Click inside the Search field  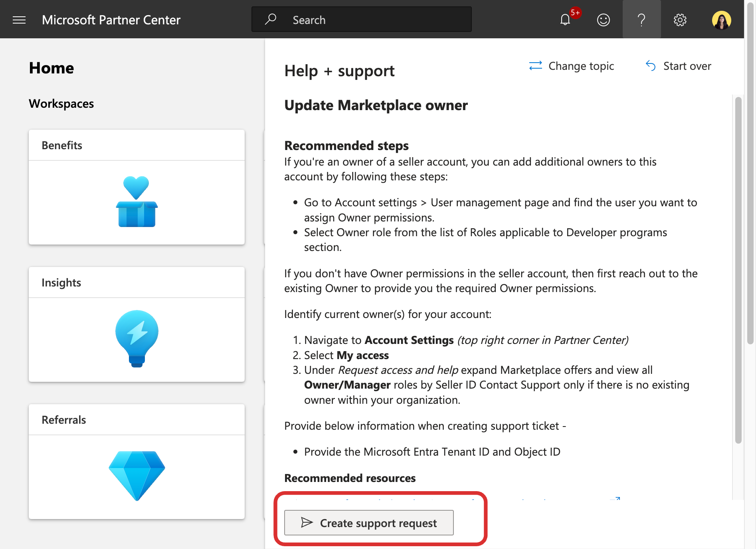click(362, 19)
